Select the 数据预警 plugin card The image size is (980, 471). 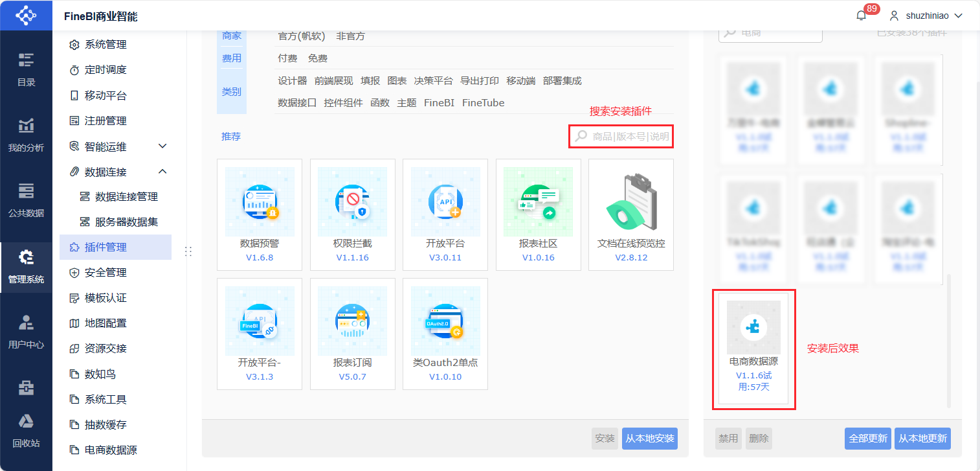[260, 214]
